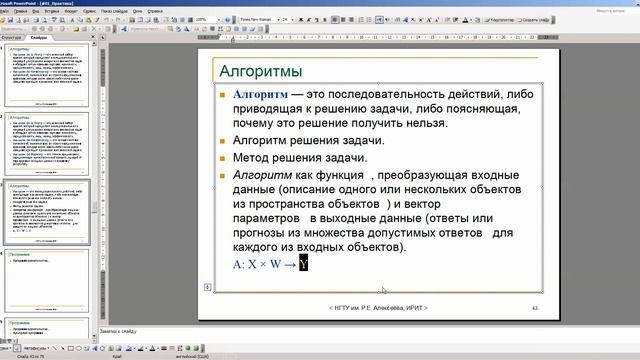The image size is (640, 360).
Task: Click the drawing toolbar font color A icon
Action: 152,348
